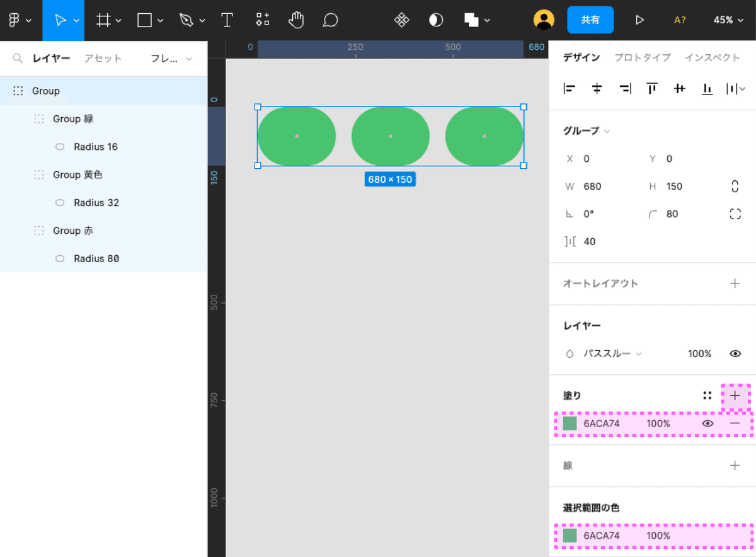Viewport: 756px width, 557px height.
Task: Open the Resources tool icon
Action: click(x=263, y=20)
